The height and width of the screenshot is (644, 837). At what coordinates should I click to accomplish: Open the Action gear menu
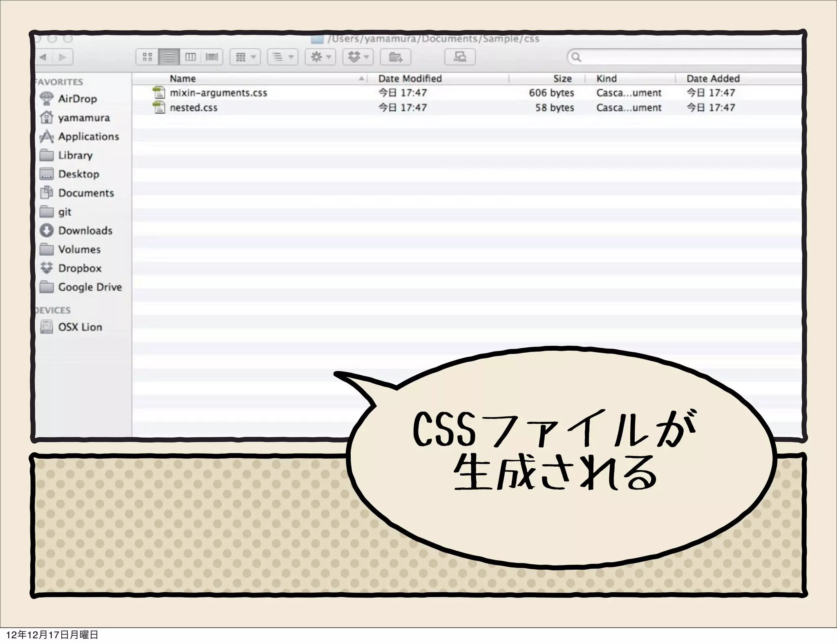pos(320,57)
